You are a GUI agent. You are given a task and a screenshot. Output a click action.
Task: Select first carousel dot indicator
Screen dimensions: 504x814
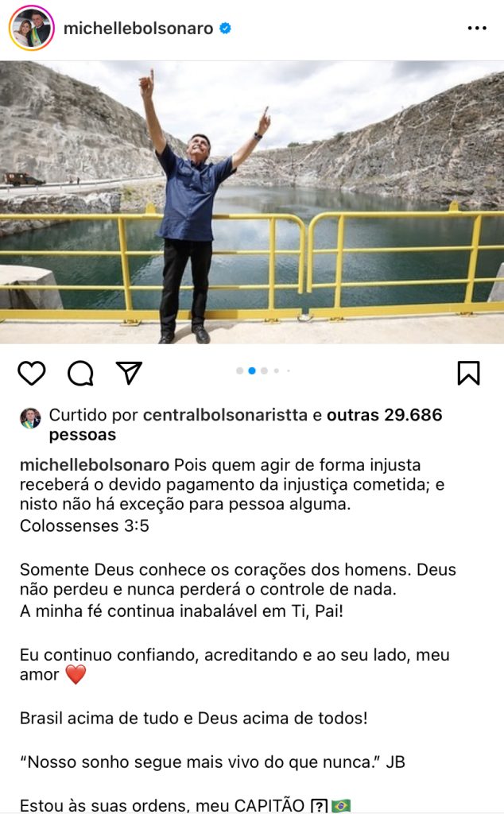(x=240, y=370)
